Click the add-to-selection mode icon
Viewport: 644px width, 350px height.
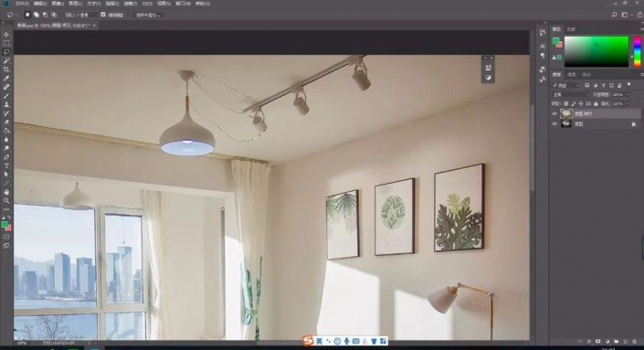coord(37,15)
